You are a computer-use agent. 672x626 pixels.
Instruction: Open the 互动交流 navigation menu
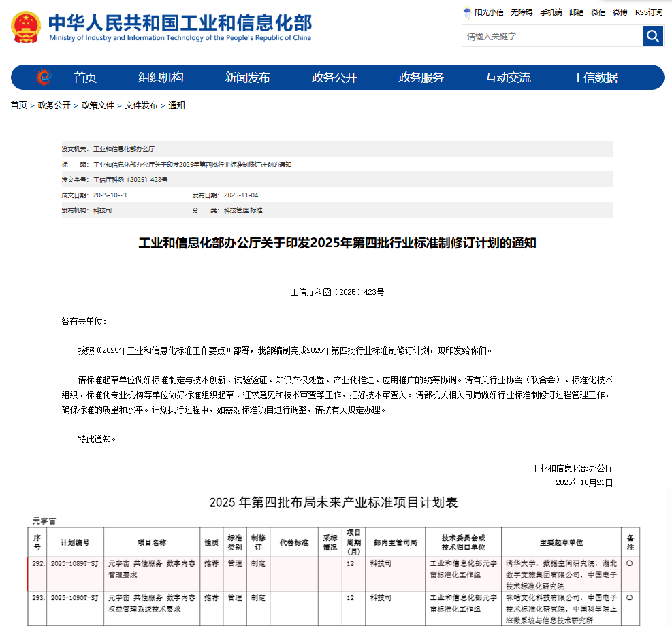(x=508, y=78)
